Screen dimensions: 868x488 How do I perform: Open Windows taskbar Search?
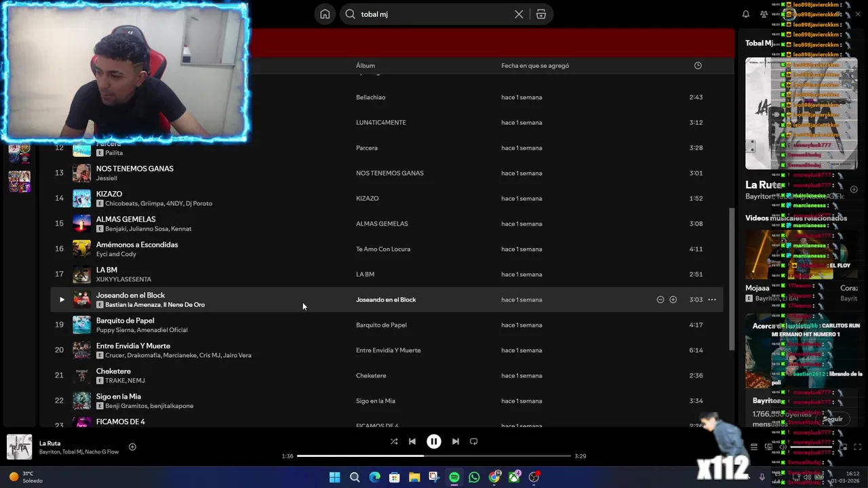355,477
